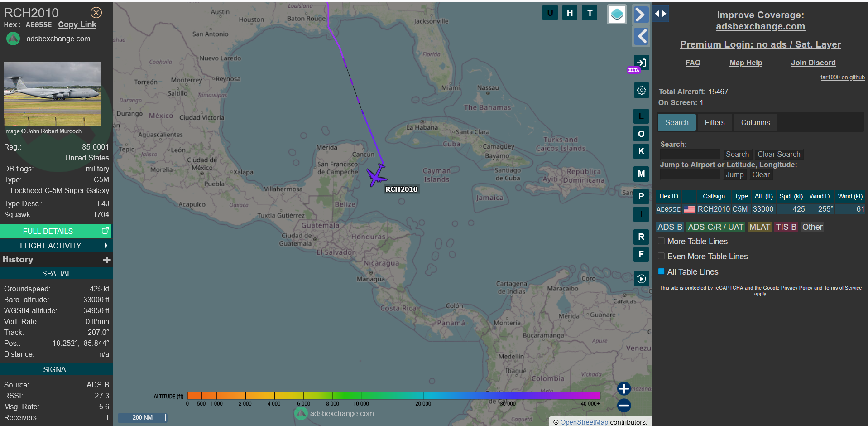Click the H map button
The height and width of the screenshot is (426, 868).
click(x=570, y=13)
